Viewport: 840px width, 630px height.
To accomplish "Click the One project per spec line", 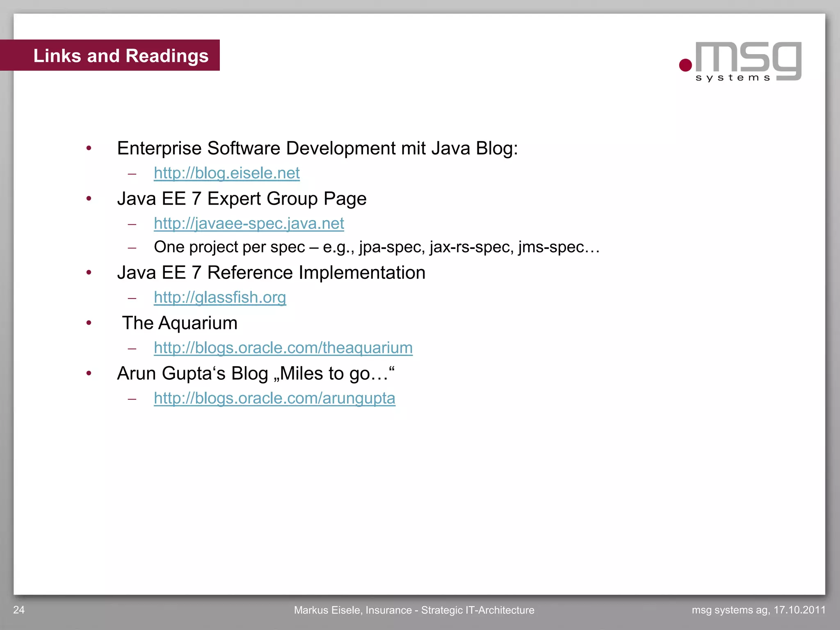I will 377,247.
